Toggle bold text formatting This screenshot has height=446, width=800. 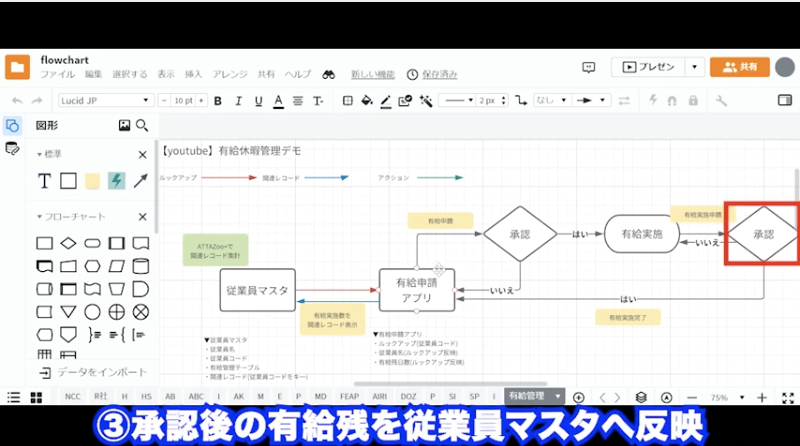pyautogui.click(x=216, y=101)
